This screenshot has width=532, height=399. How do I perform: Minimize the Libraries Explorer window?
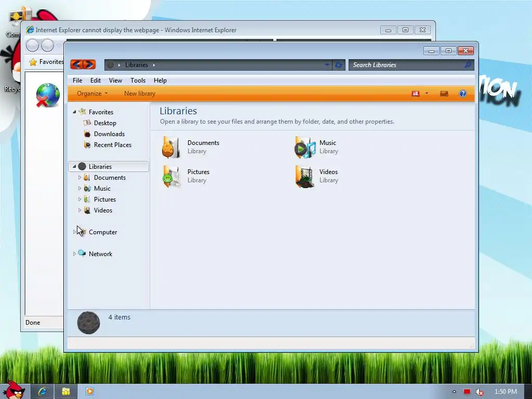click(x=432, y=50)
